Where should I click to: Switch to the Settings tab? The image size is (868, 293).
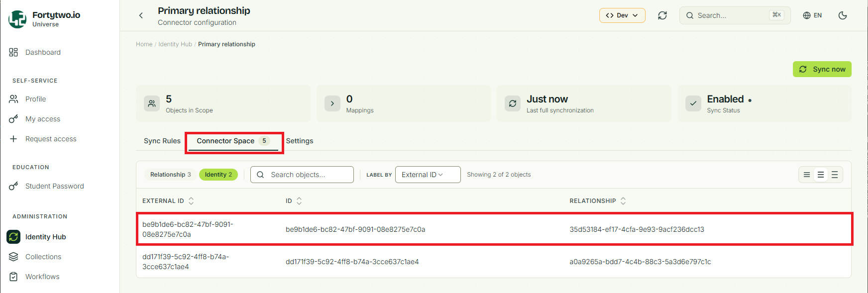300,141
